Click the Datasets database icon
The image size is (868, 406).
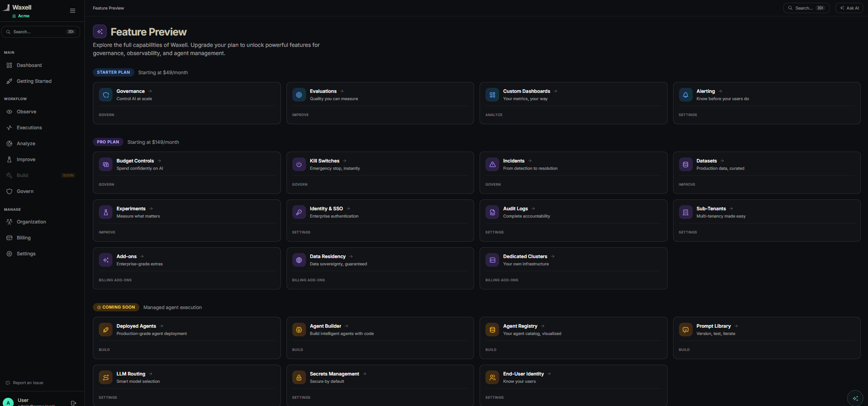(685, 164)
